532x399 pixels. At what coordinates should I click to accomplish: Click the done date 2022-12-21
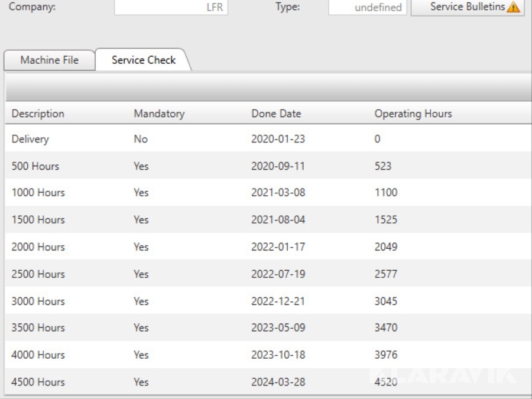[278, 301]
